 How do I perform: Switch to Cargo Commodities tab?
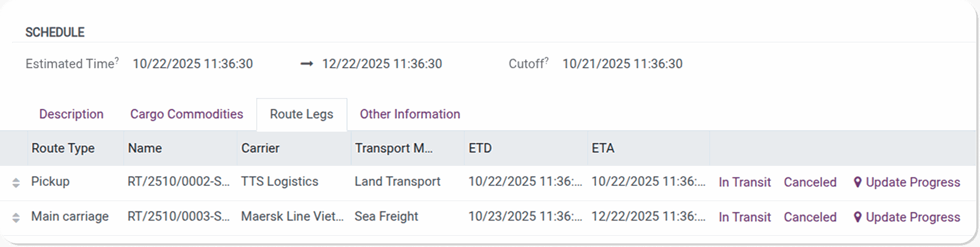[186, 114]
